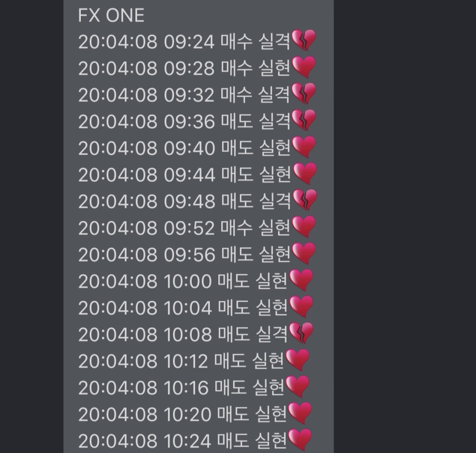This screenshot has height=453, width=476.
Task: Click the red heart on the 09:28 line
Action: tap(303, 67)
